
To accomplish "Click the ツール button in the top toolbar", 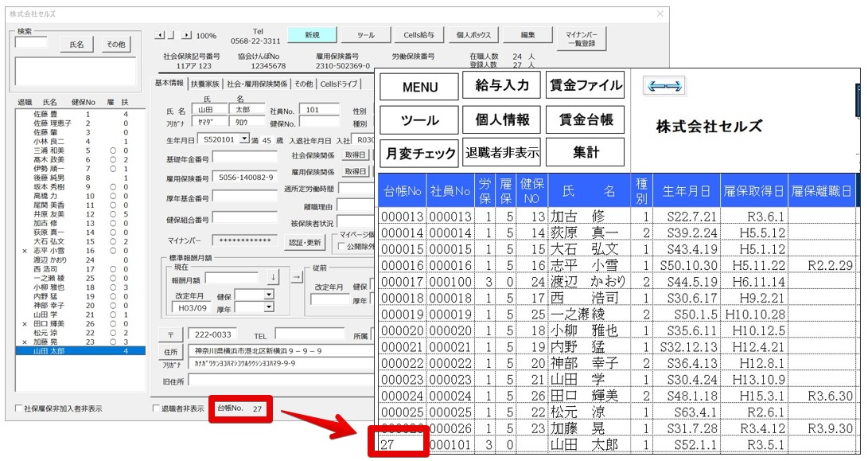I will 365,35.
